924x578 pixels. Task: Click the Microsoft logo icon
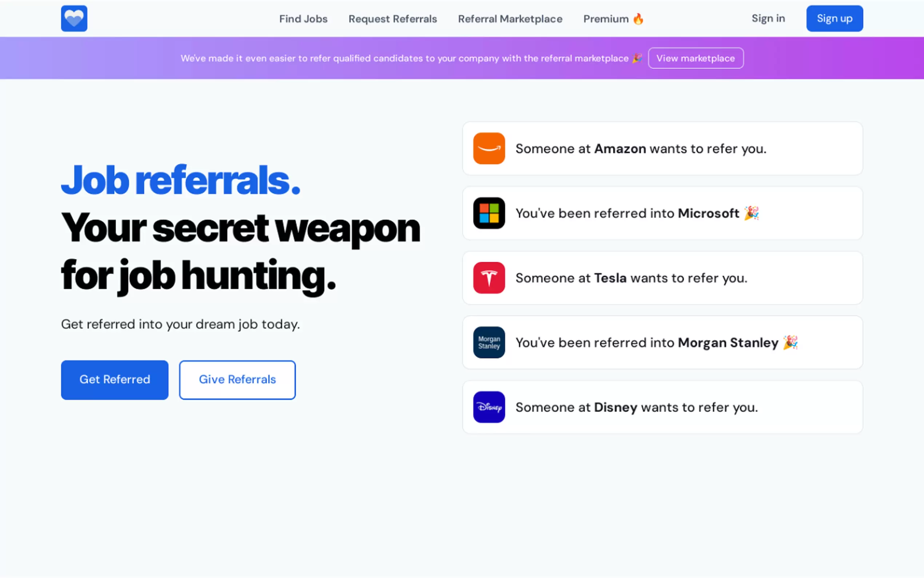pyautogui.click(x=489, y=213)
